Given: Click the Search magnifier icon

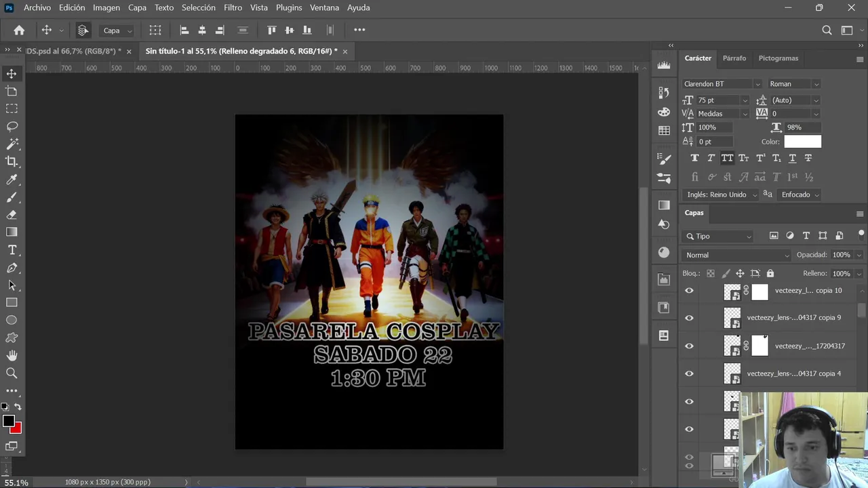Looking at the screenshot, I should point(827,30).
